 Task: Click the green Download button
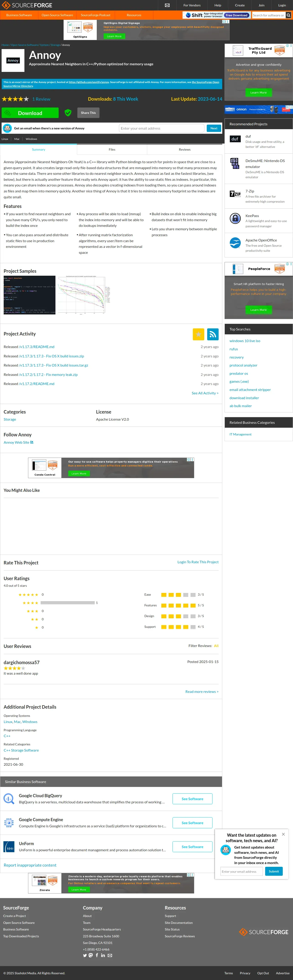[30, 113]
